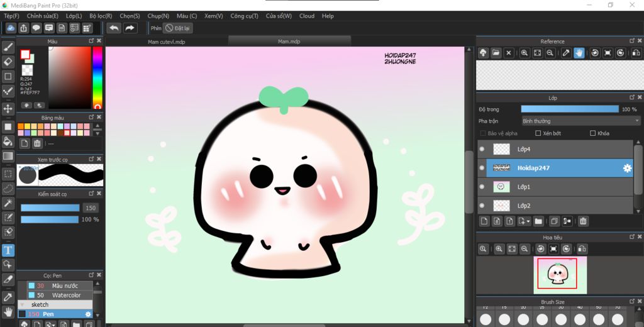The height and width of the screenshot is (327, 644).
Task: Hide the Lớp1 layer
Action: coord(482,187)
